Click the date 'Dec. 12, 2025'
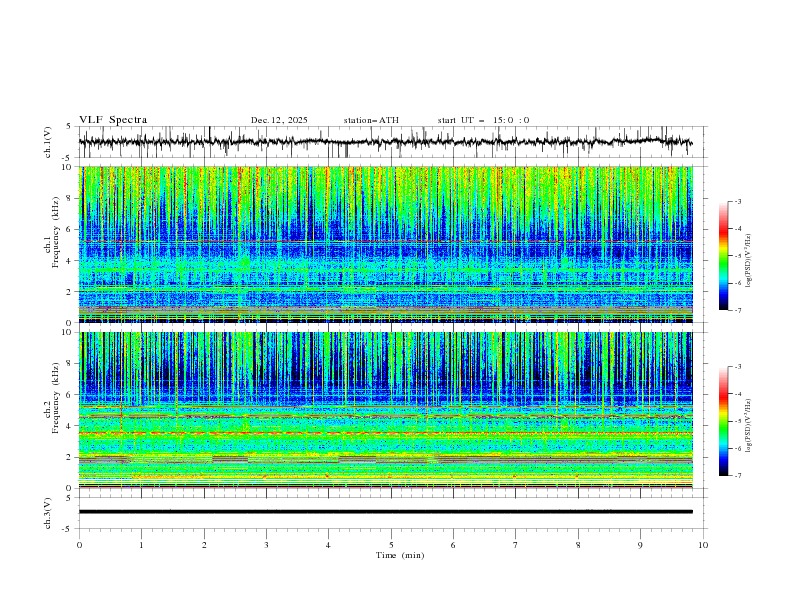 click(279, 120)
